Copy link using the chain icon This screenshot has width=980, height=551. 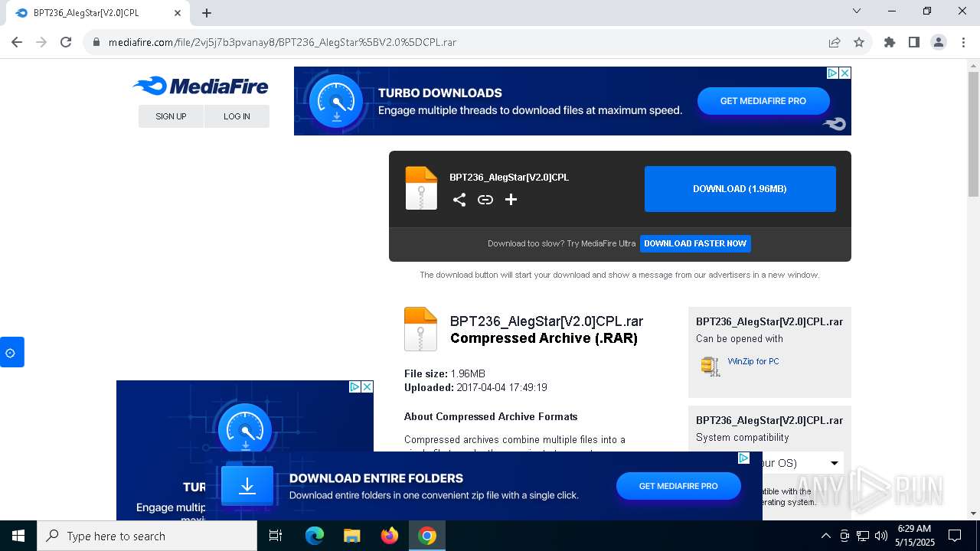(485, 200)
